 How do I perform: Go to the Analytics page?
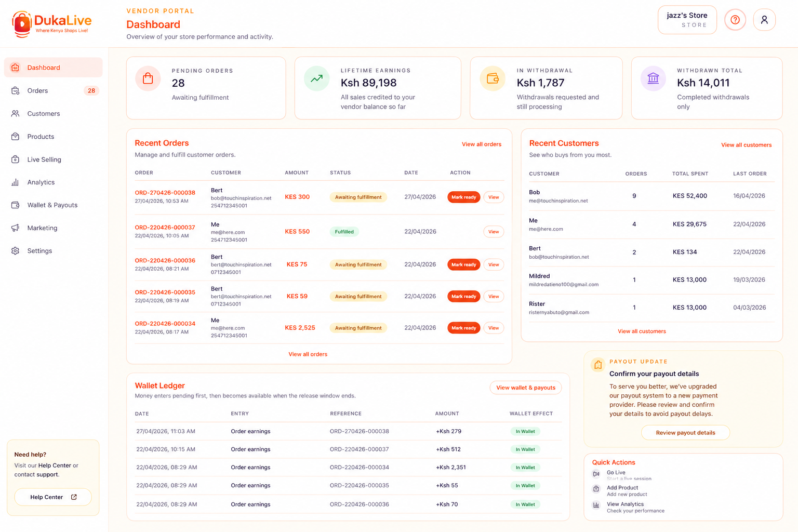(53, 182)
